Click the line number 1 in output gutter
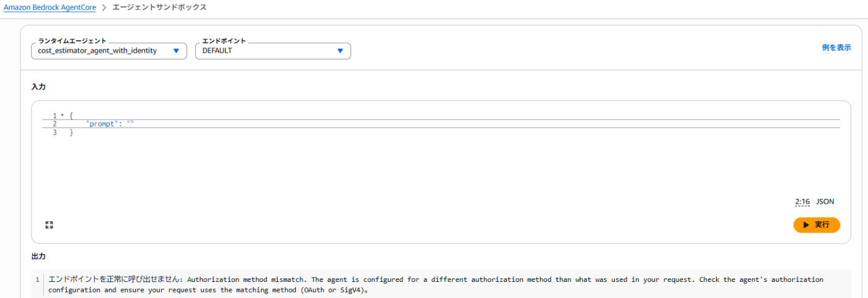The image size is (868, 298). pos(37,280)
